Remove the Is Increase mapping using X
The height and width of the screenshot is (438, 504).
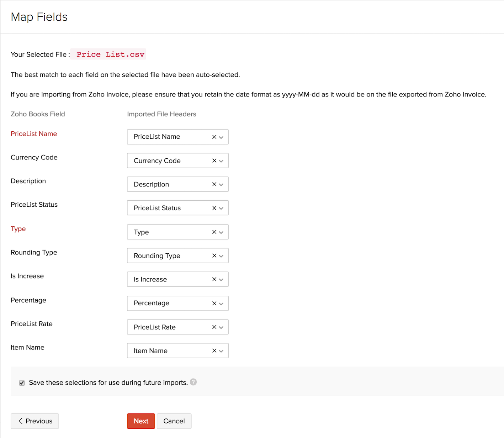click(x=214, y=279)
